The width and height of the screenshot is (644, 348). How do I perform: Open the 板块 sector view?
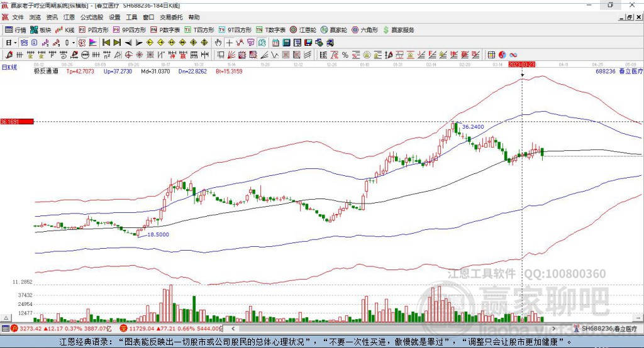coord(41,30)
